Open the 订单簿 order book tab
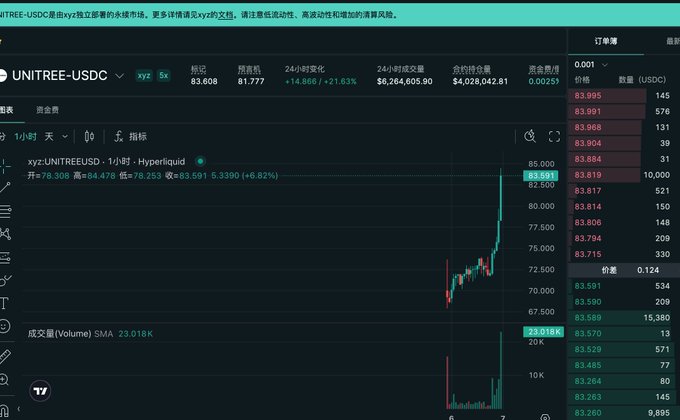This screenshot has width=680, height=420. 605,41
